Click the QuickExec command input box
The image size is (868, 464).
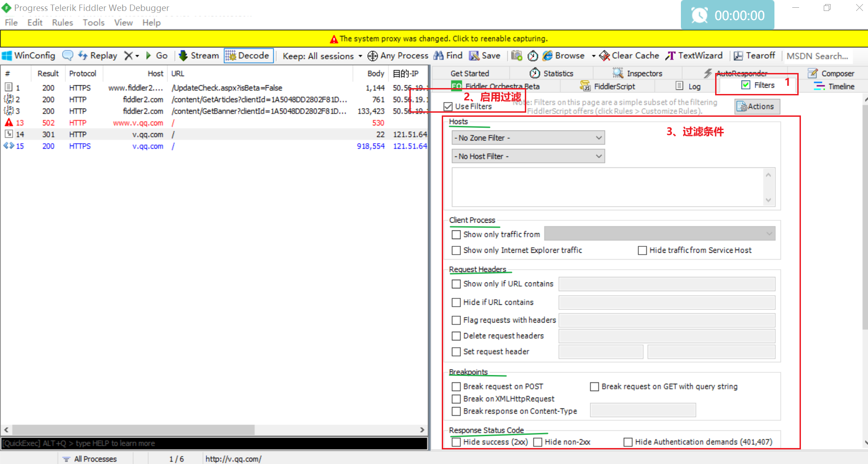coord(214,443)
